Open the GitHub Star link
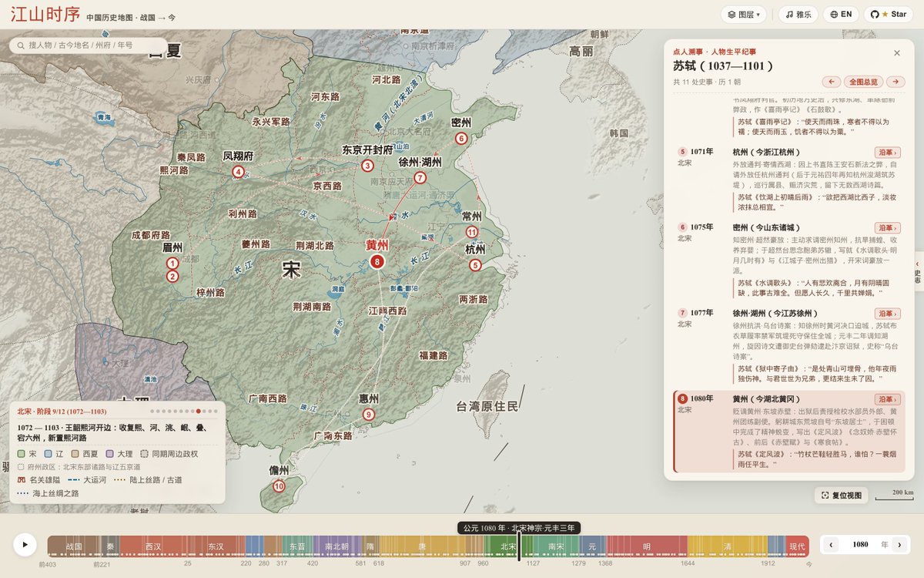Screen dimensions: 924x578 click(889, 15)
